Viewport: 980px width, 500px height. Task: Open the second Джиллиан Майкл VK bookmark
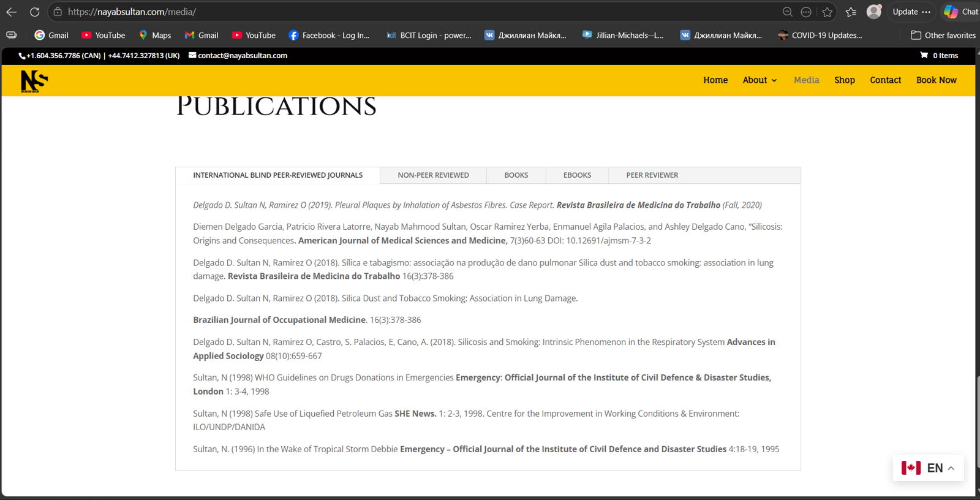pos(722,35)
